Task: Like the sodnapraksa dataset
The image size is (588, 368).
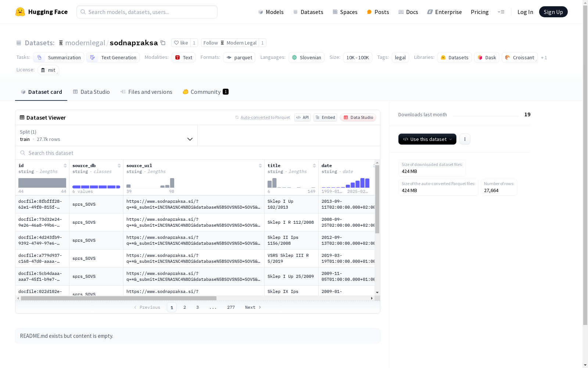Action: pos(181,43)
